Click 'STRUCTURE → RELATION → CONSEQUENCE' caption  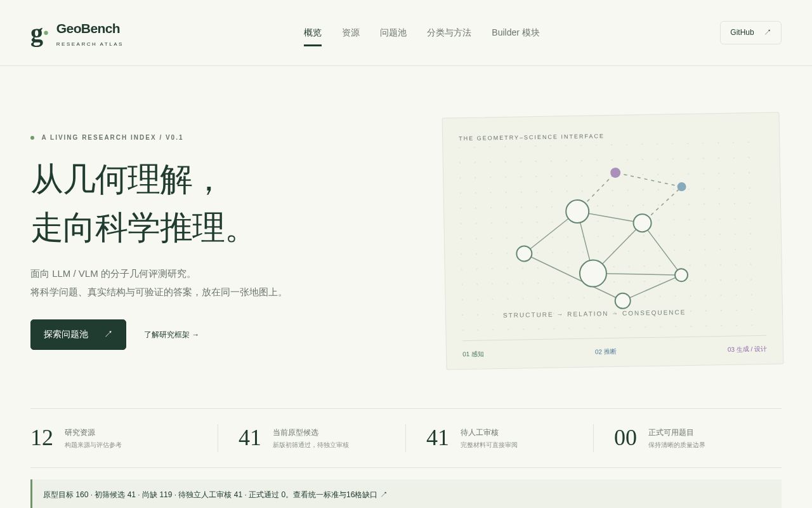[594, 314]
